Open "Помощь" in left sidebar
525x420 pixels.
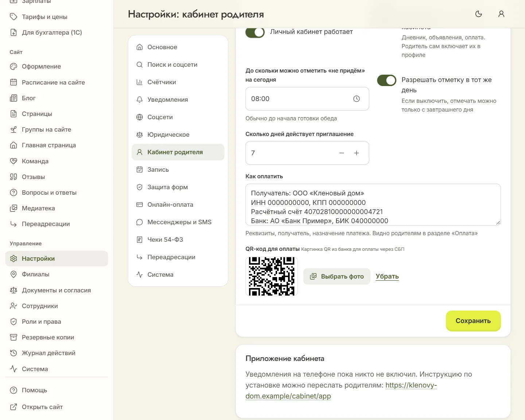57,390
